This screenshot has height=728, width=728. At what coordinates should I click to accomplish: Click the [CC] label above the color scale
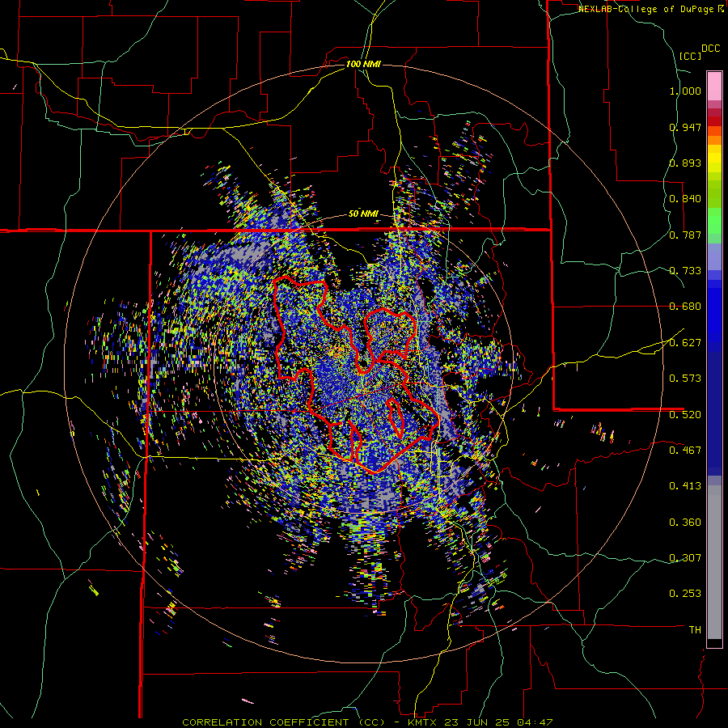[x=690, y=56]
